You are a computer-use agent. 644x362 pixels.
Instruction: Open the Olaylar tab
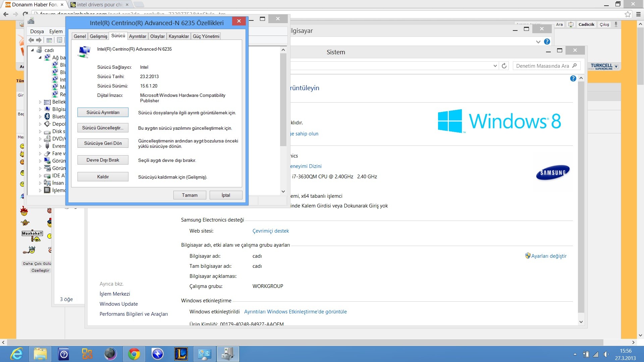click(157, 36)
